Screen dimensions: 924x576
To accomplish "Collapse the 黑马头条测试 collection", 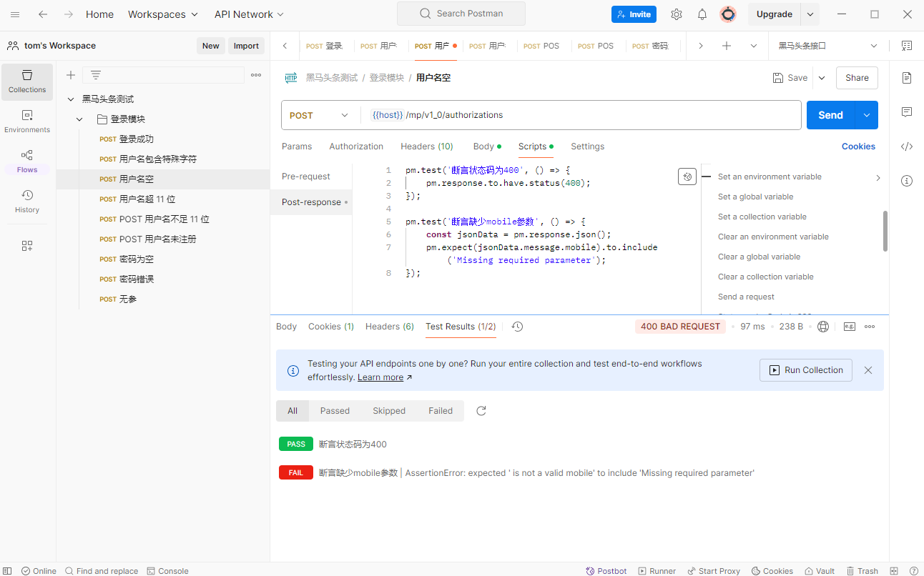I will [70, 99].
